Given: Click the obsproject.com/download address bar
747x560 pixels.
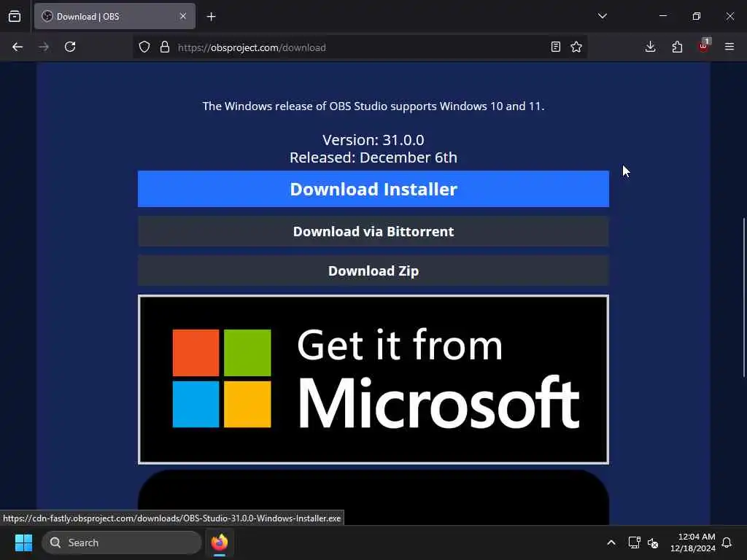Looking at the screenshot, I should (360, 47).
